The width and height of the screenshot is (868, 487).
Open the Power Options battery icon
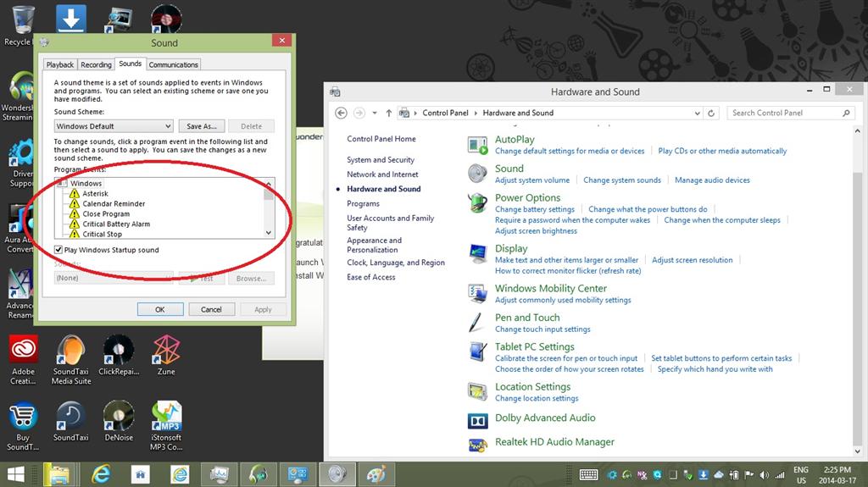click(477, 203)
